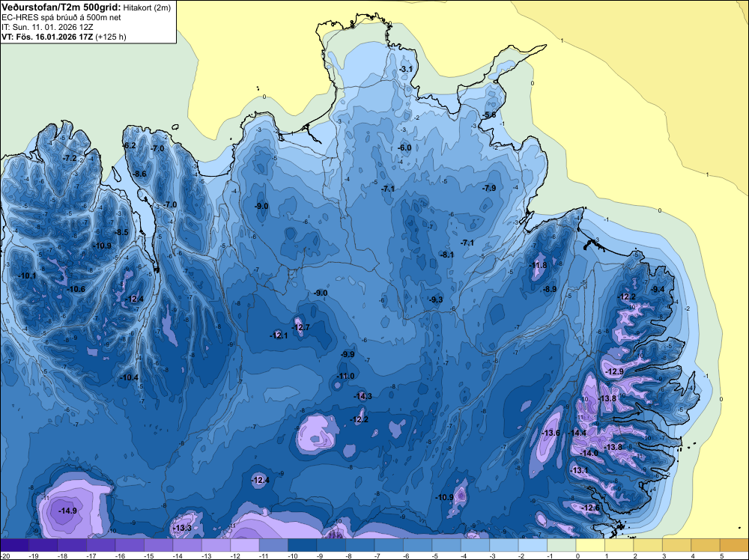The height and width of the screenshot is (560, 749).
Task: Select the -8.1 temperature reading
Action: (447, 255)
